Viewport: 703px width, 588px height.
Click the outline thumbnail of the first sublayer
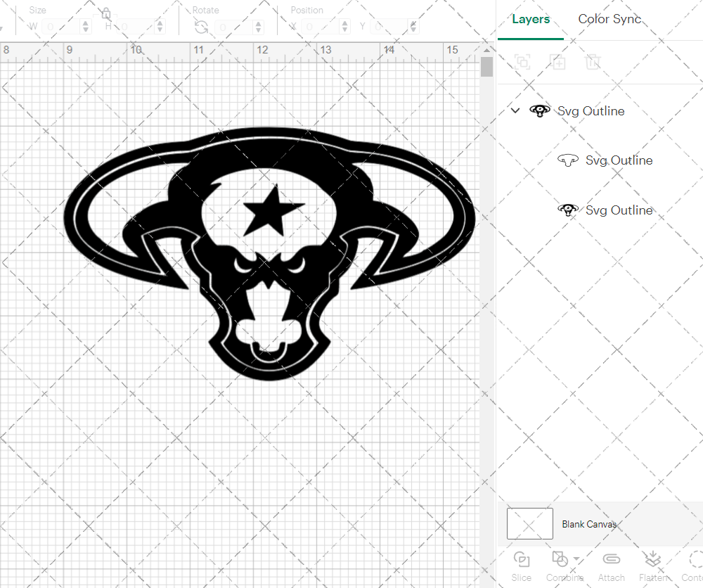coord(567,160)
